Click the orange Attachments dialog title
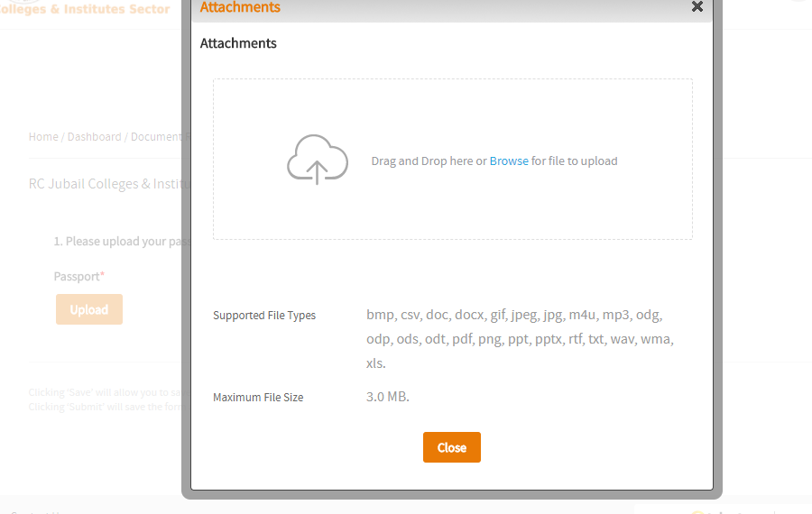Image resolution: width=812 pixels, height=514 pixels. (240, 7)
